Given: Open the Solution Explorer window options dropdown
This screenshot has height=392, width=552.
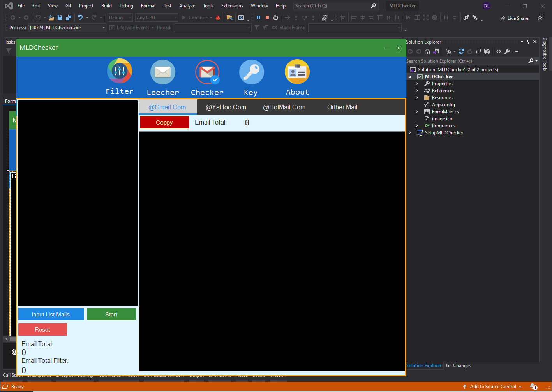Looking at the screenshot, I should tap(522, 42).
